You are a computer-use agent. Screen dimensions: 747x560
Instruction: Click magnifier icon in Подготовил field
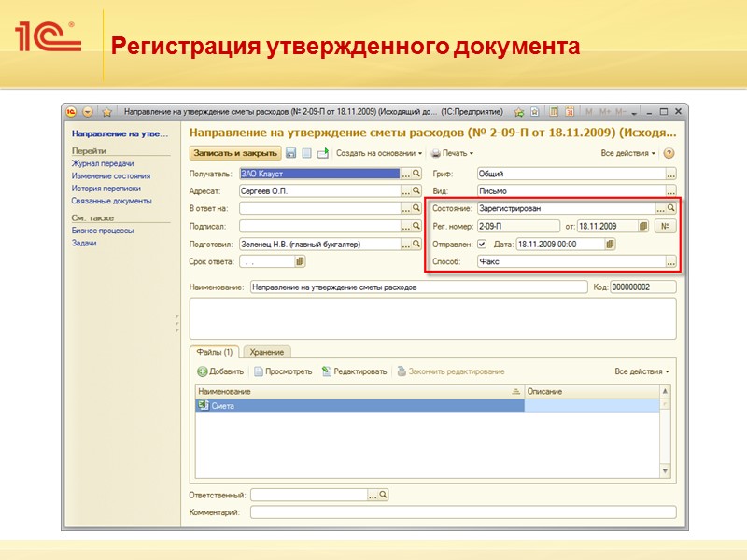click(x=416, y=244)
